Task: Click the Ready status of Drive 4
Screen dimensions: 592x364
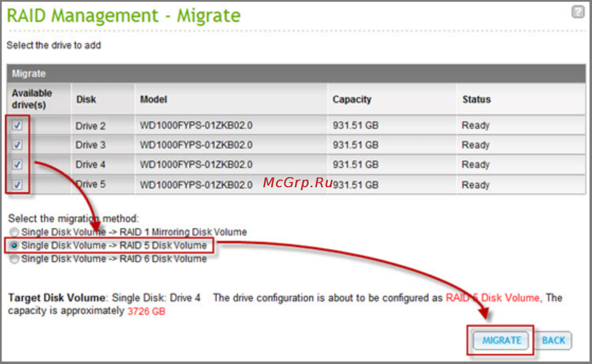Action: click(x=476, y=165)
